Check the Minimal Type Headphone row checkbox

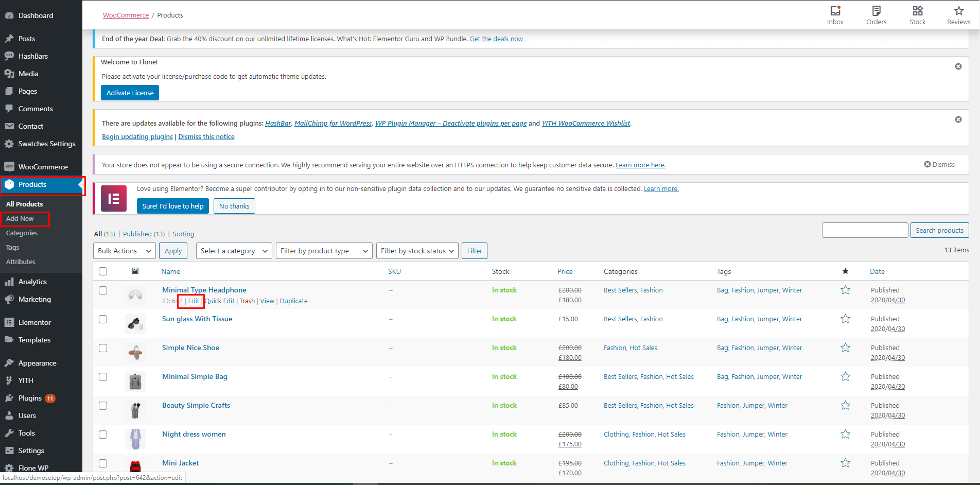103,290
